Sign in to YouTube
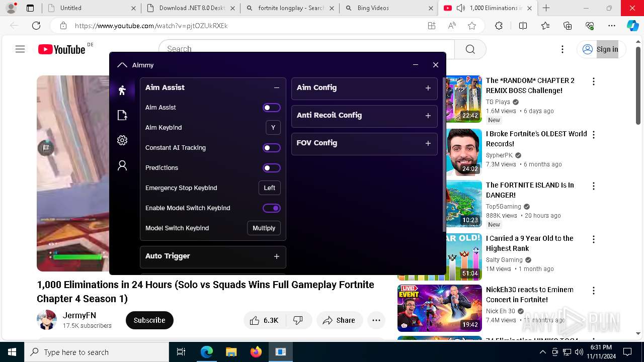 coord(601,49)
